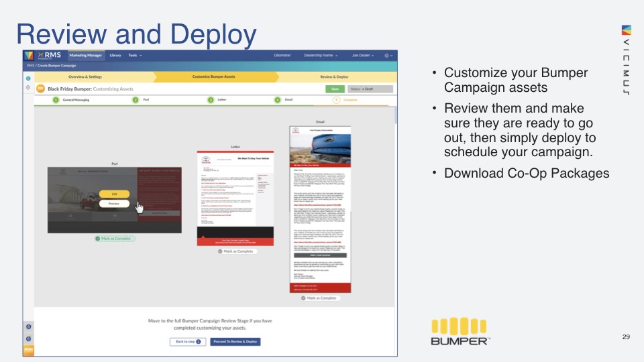Select step 3 Letter

[217, 100]
